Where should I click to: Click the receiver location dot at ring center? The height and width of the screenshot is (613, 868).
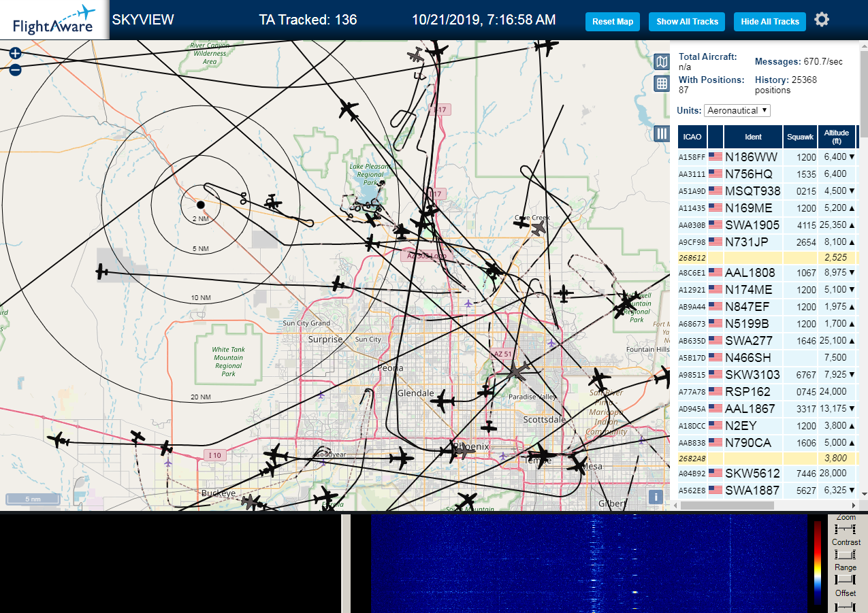click(x=200, y=204)
